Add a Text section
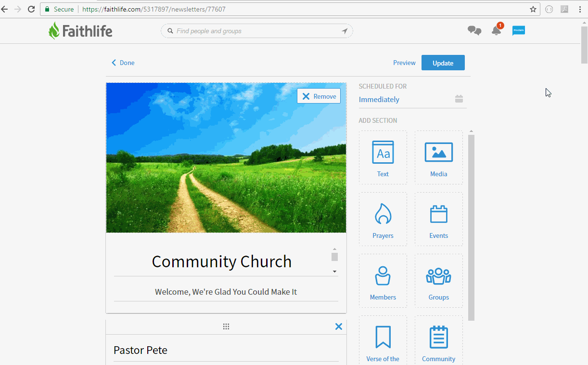Image resolution: width=588 pixels, height=365 pixels. 383,157
